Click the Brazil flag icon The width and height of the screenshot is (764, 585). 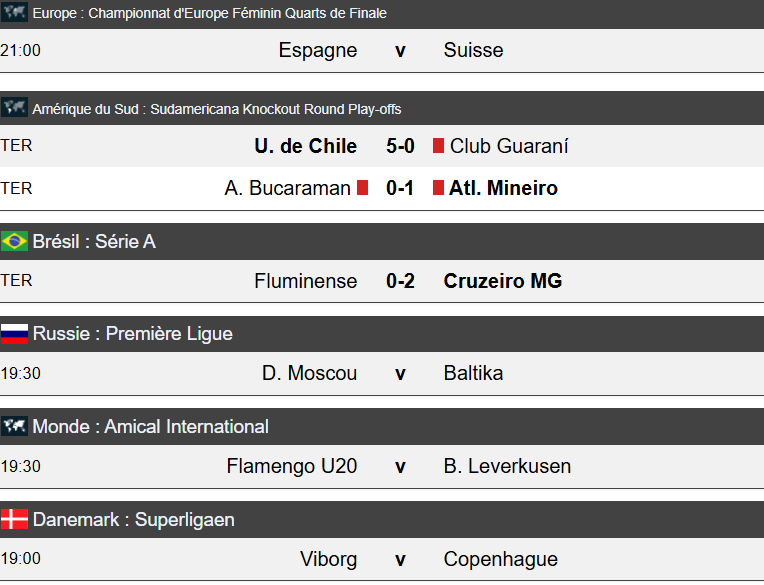(14, 241)
